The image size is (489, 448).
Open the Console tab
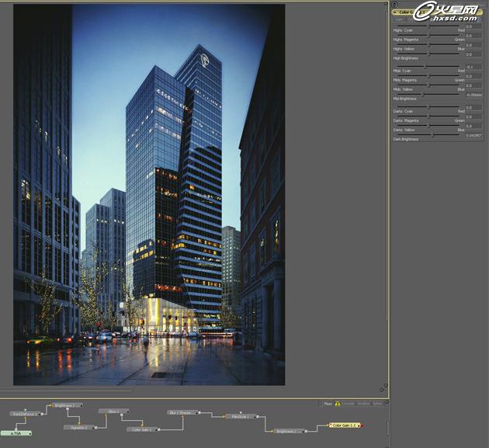(x=349, y=404)
